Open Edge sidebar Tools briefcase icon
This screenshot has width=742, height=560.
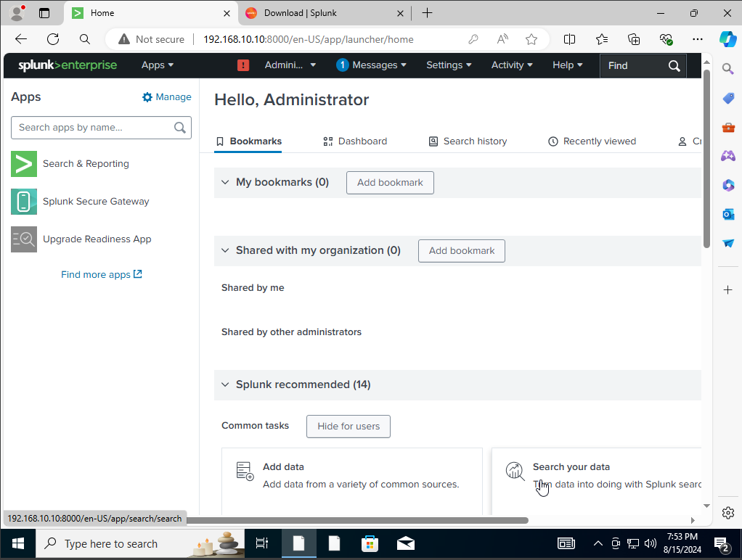coord(728,128)
